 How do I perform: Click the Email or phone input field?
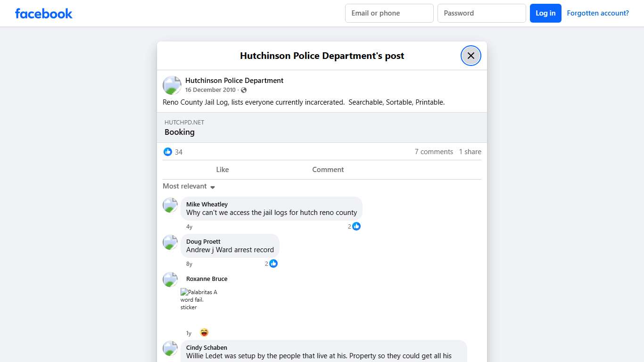(389, 13)
